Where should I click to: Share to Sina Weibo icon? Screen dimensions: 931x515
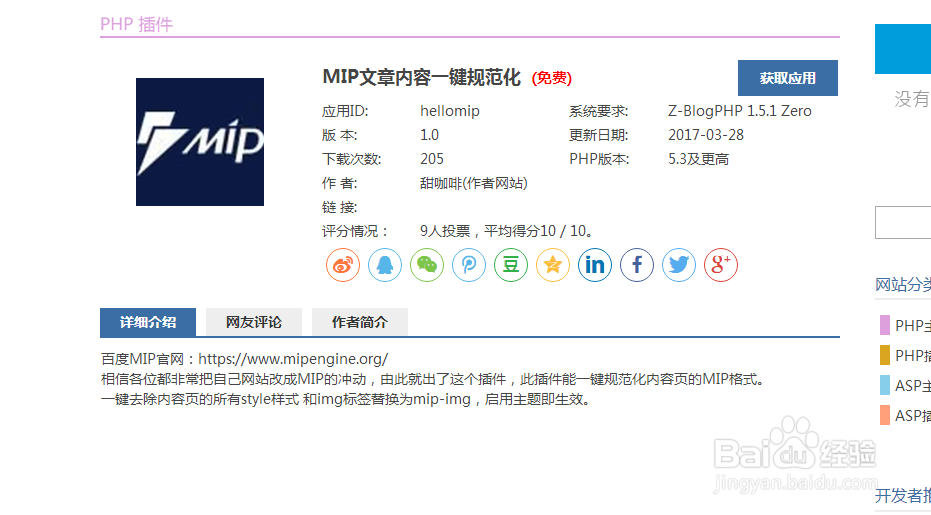[x=343, y=265]
